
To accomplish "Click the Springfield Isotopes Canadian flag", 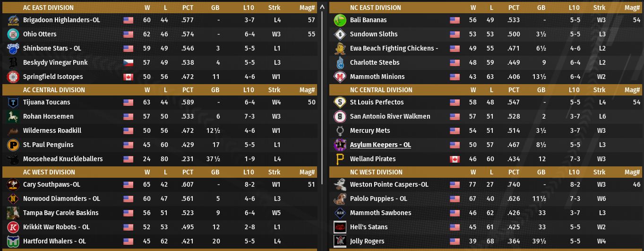I will click(x=128, y=77).
